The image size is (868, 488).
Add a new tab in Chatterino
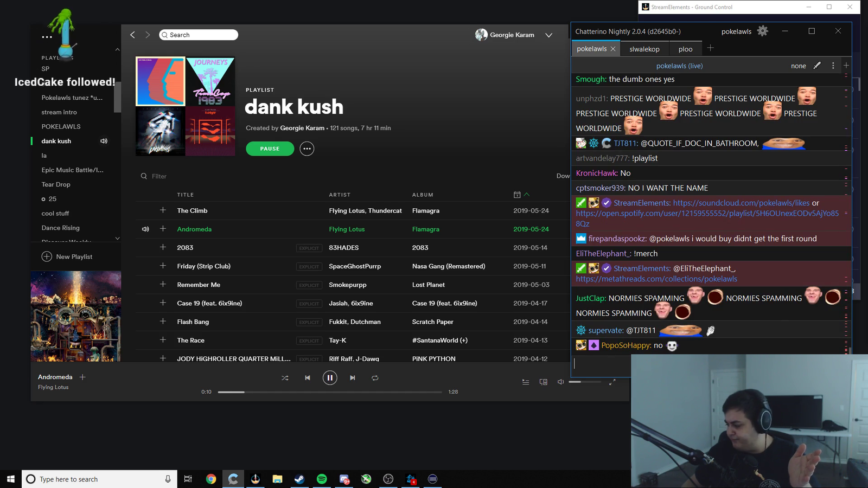tap(710, 48)
